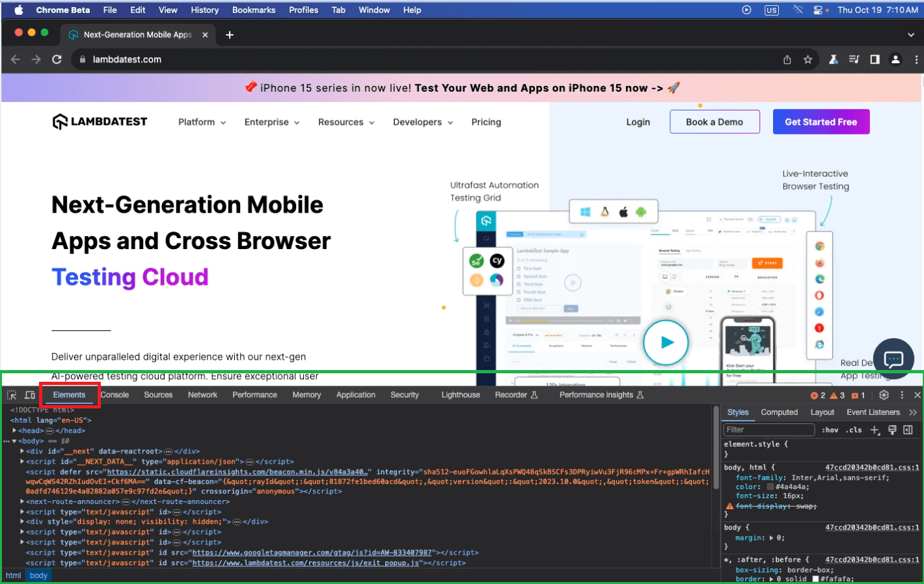Toggle the device toolbar icon

(x=30, y=395)
